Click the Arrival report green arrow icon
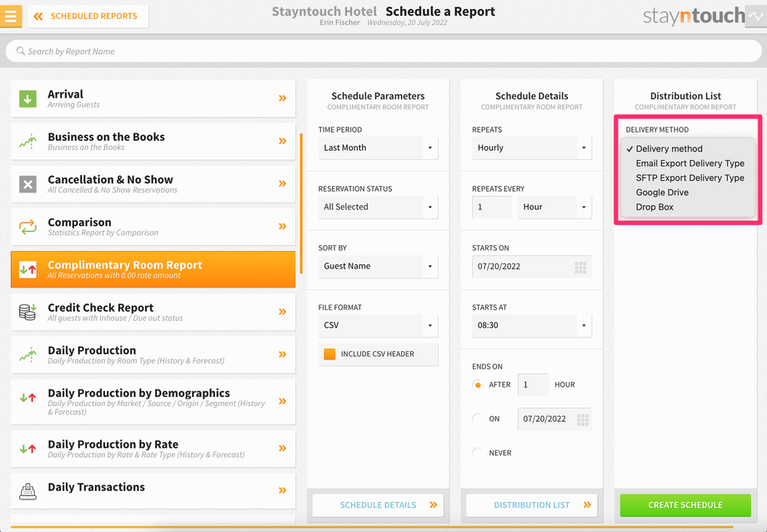 point(28,98)
